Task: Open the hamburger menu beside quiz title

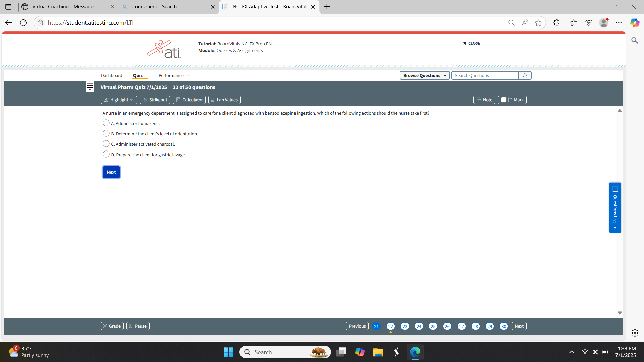Action: point(90,87)
